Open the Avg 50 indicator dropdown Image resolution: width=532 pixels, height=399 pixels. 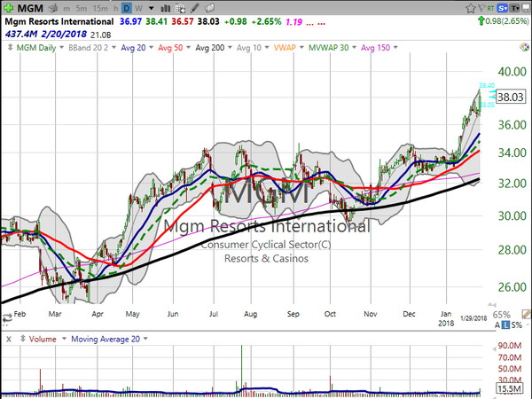pos(189,48)
